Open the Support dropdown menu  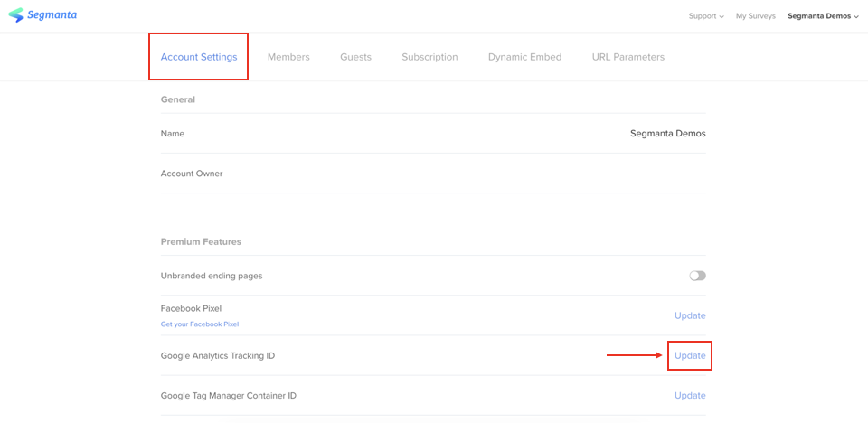pyautogui.click(x=706, y=16)
